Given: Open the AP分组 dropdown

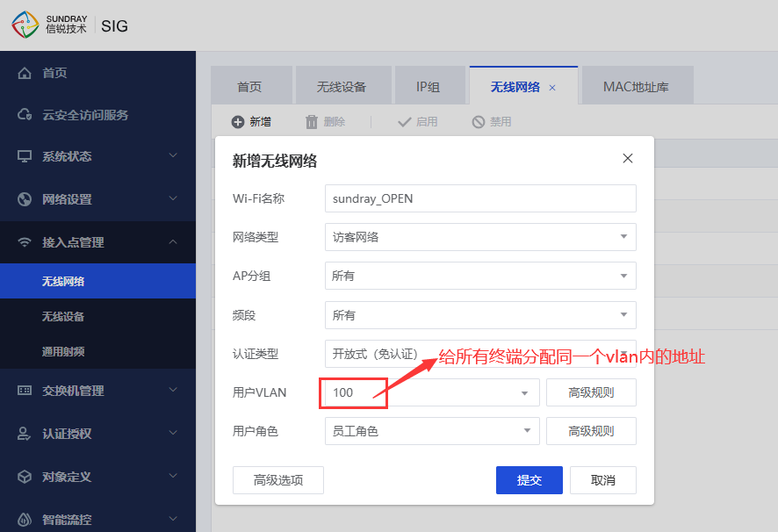Looking at the screenshot, I should 480,276.
